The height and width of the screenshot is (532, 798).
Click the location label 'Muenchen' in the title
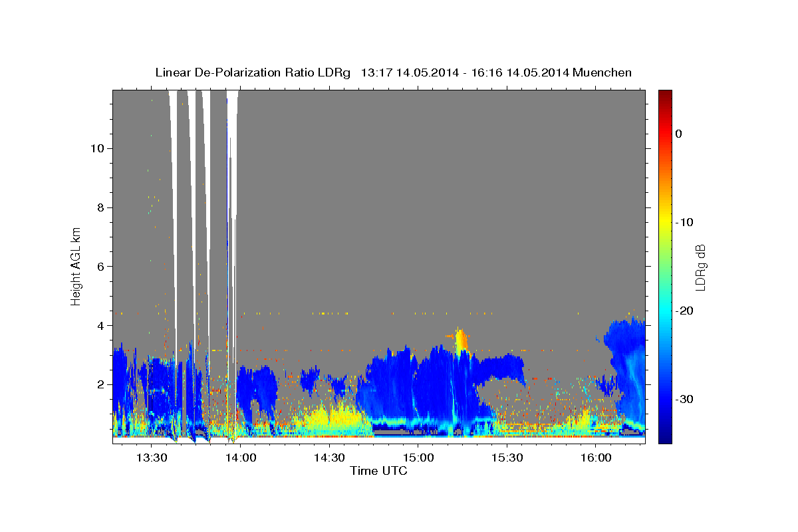coord(603,72)
